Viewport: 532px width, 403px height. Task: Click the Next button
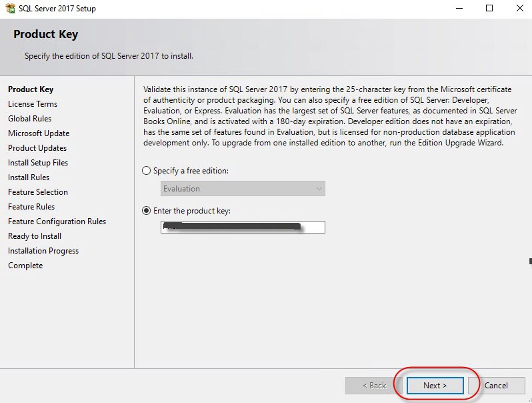point(435,386)
